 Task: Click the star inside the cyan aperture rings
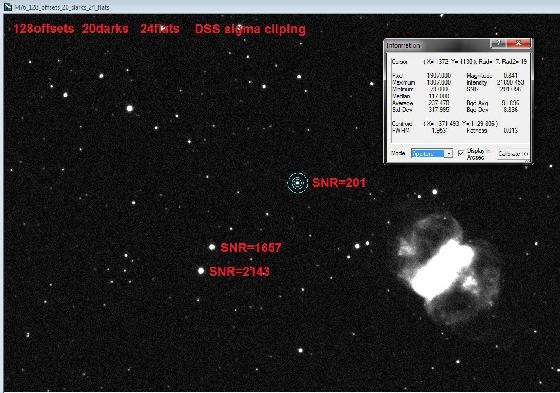(298, 183)
